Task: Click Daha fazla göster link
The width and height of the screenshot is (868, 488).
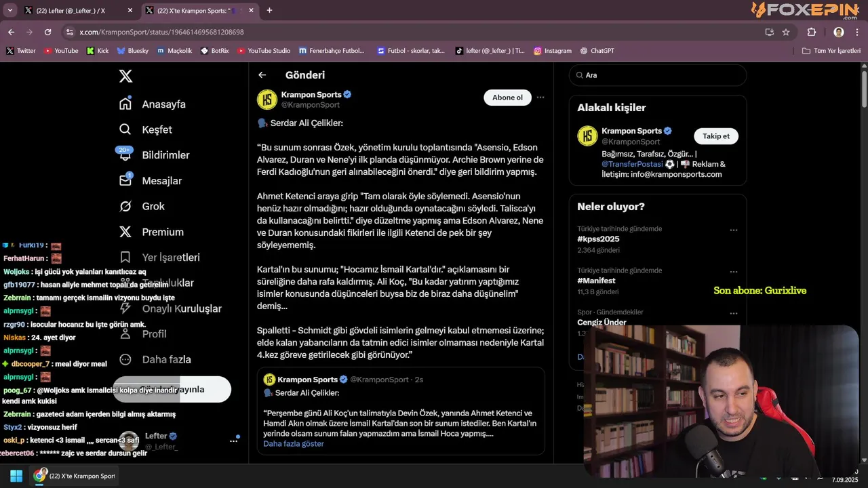Action: click(x=294, y=443)
